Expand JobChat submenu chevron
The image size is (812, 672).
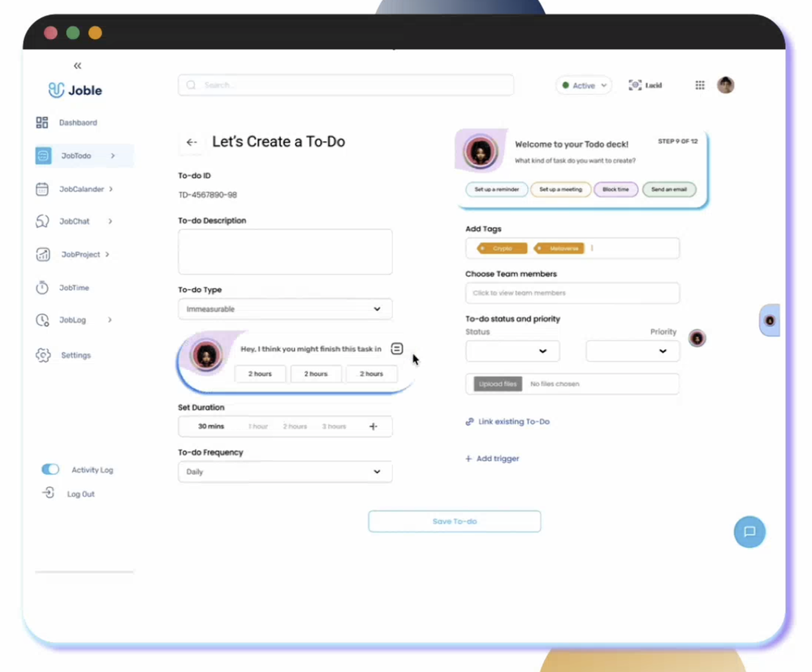110,221
